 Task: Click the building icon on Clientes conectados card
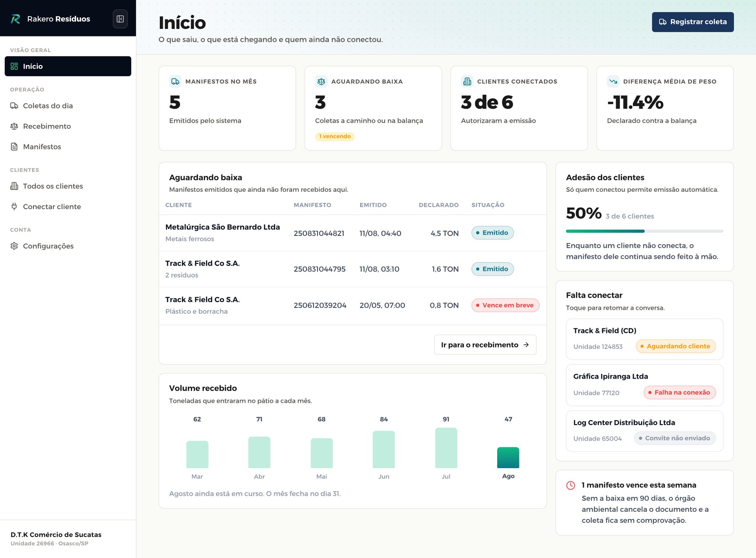click(x=467, y=81)
